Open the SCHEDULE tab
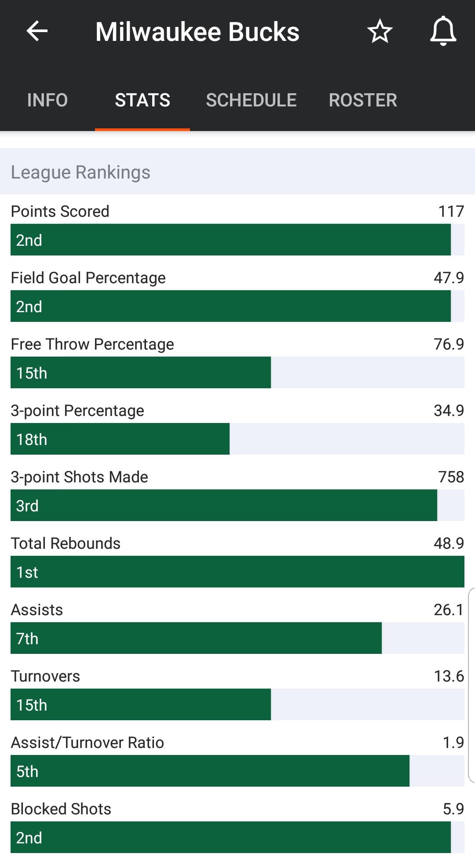Image resolution: width=475 pixels, height=868 pixels. point(251,100)
